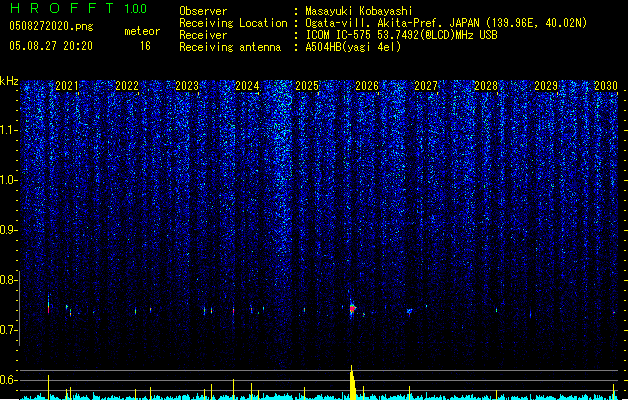629x400 pixels.
Task: Click the 0.8 kHz frequency tick
Action: pyautogui.click(x=9, y=280)
